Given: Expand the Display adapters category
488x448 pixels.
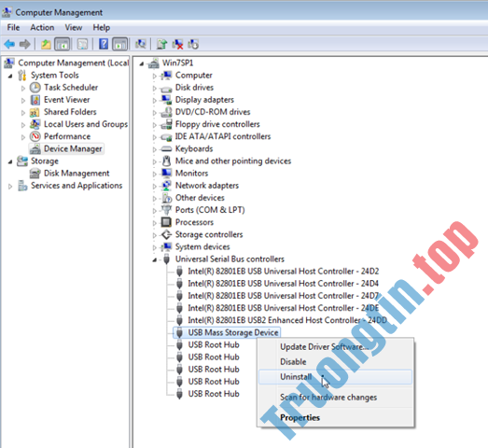Looking at the screenshot, I should point(154,100).
